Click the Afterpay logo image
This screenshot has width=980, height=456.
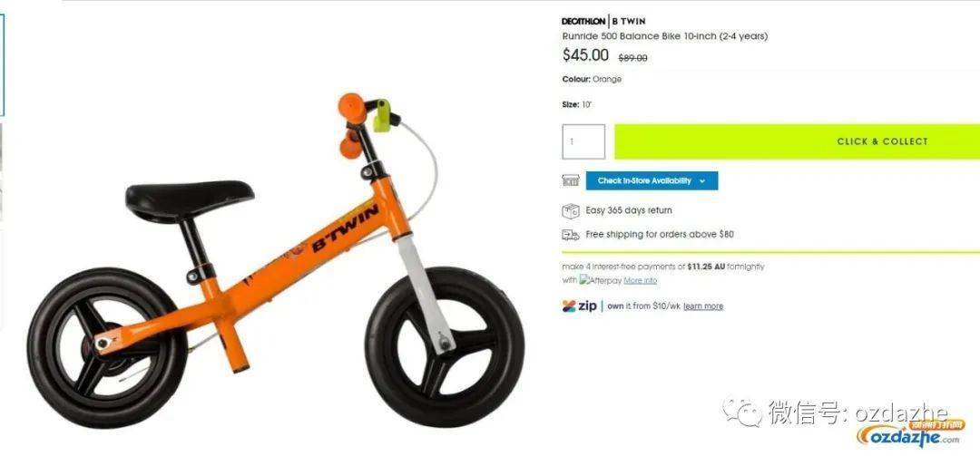coord(600,280)
